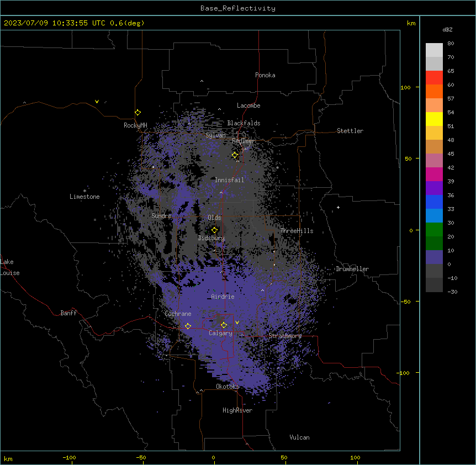Select the yellow station marker under Cochrane
476x465 pixels.
point(188,326)
